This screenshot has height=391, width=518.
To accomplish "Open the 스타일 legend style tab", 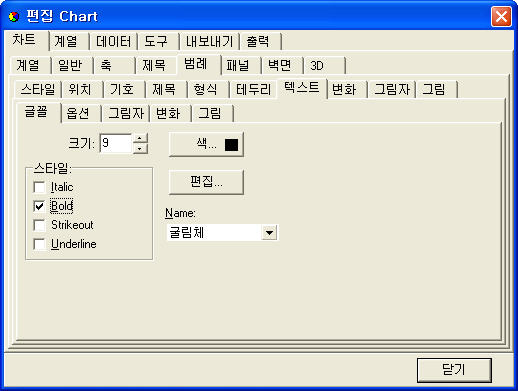I will coord(38,89).
